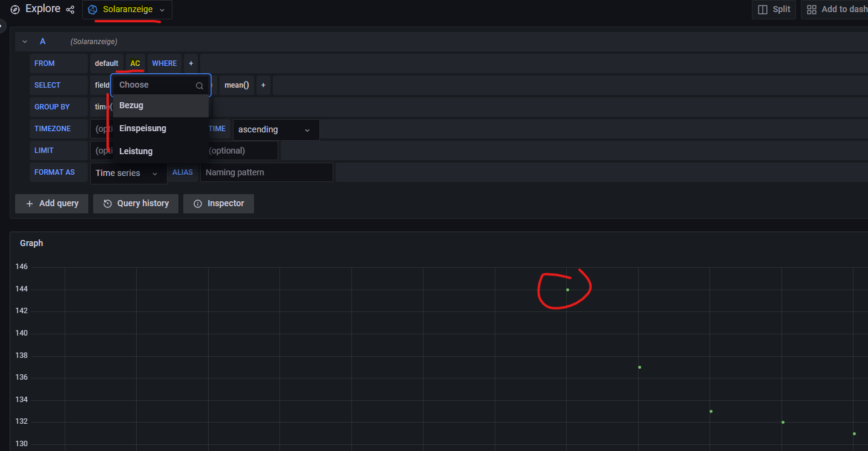The image size is (868, 451).
Task: Open the Solaranzeige data source picker
Action: (x=127, y=10)
